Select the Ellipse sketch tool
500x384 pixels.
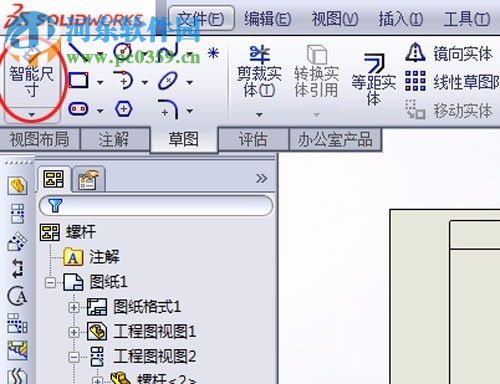168,81
